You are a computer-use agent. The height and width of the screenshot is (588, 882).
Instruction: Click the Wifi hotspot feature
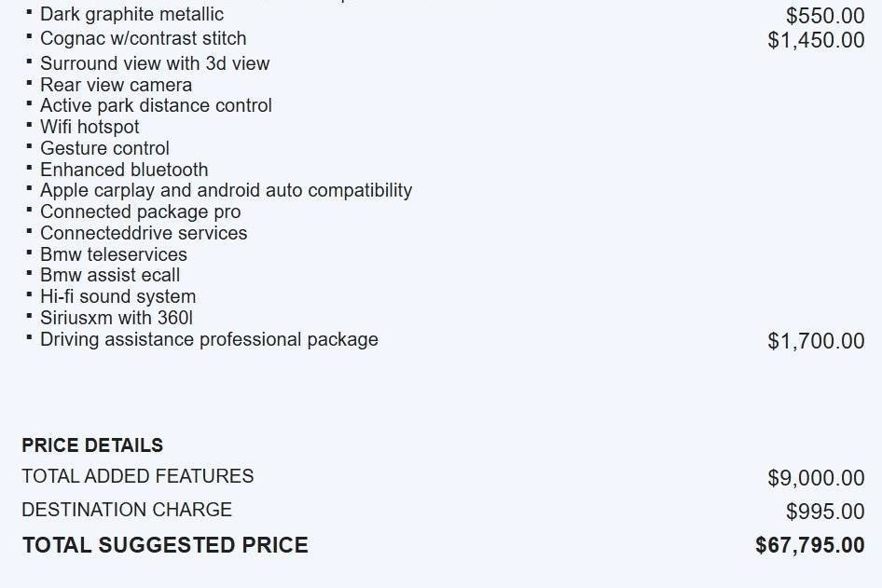tap(90, 128)
